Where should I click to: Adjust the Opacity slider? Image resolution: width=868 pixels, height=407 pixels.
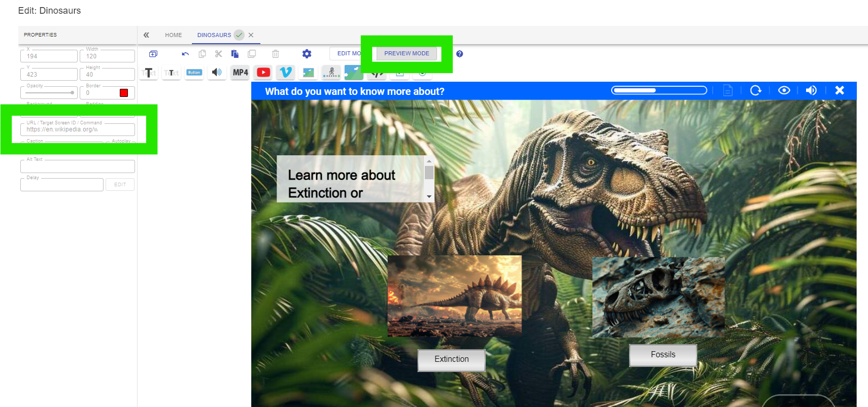tap(50, 93)
